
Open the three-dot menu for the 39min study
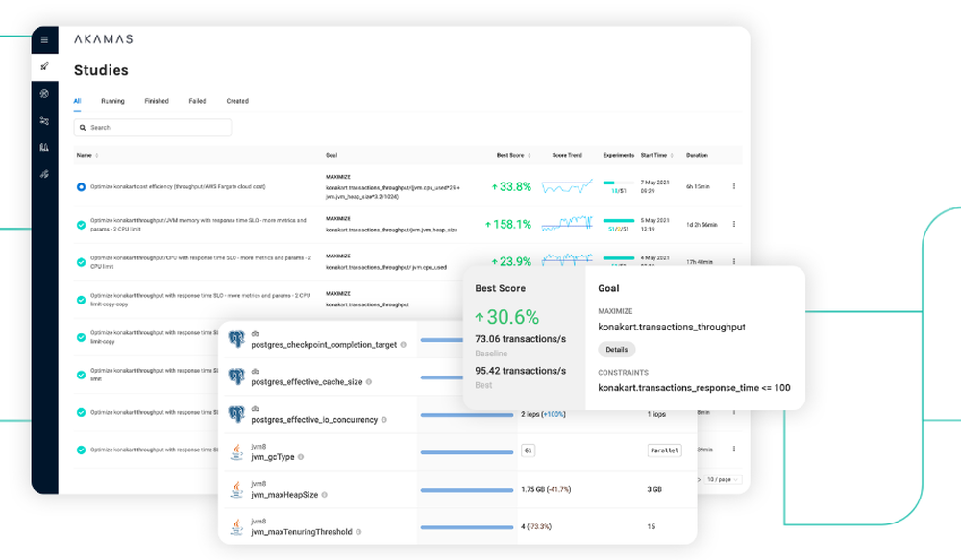coord(733,450)
